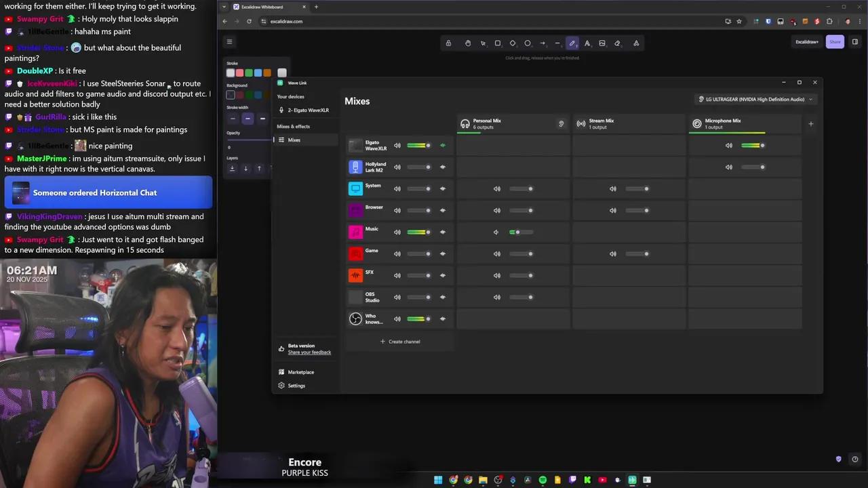
Task: Select the Text tool in Excalidraw
Action: (587, 43)
